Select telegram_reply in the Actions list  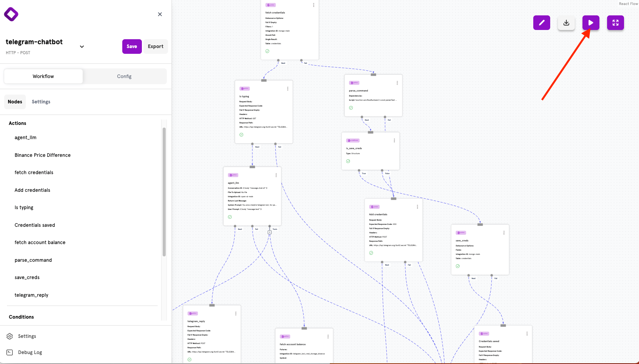pos(32,295)
